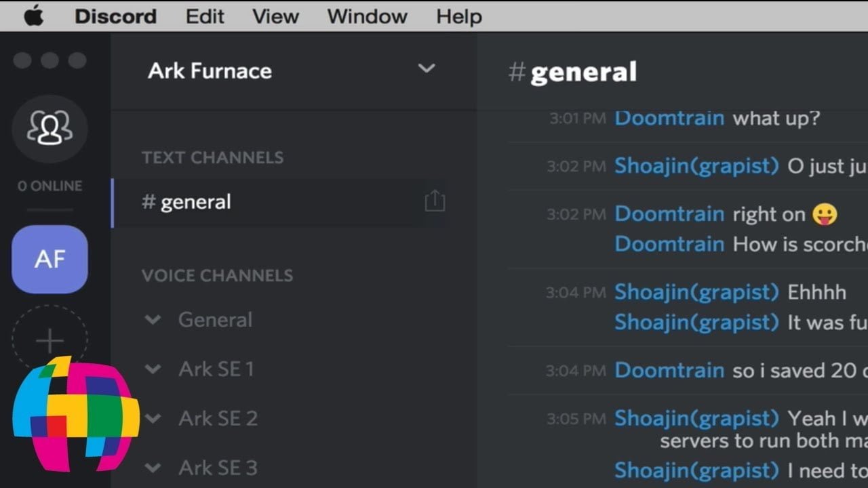
Task: Open the View menu
Action: click(x=275, y=16)
